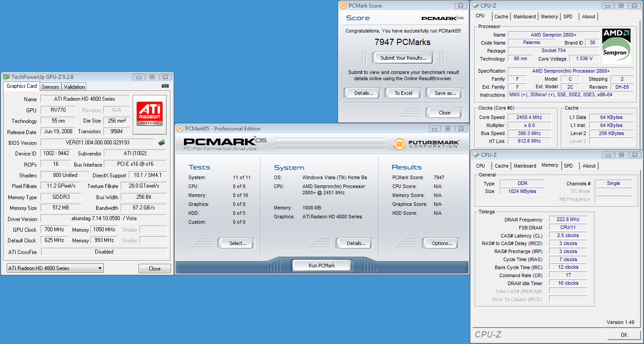Click the GPU-Z BIOS Version field

coord(98,143)
